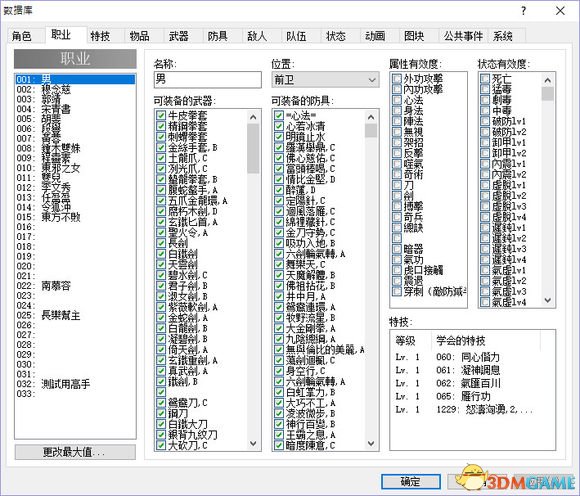Close the database dialog window
This screenshot has width=580, height=496.
[x=560, y=11]
